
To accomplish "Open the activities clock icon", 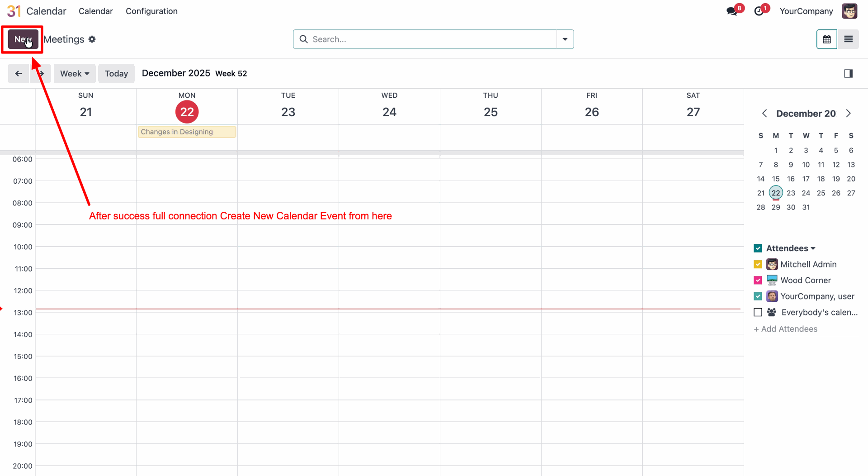I will click(x=759, y=11).
